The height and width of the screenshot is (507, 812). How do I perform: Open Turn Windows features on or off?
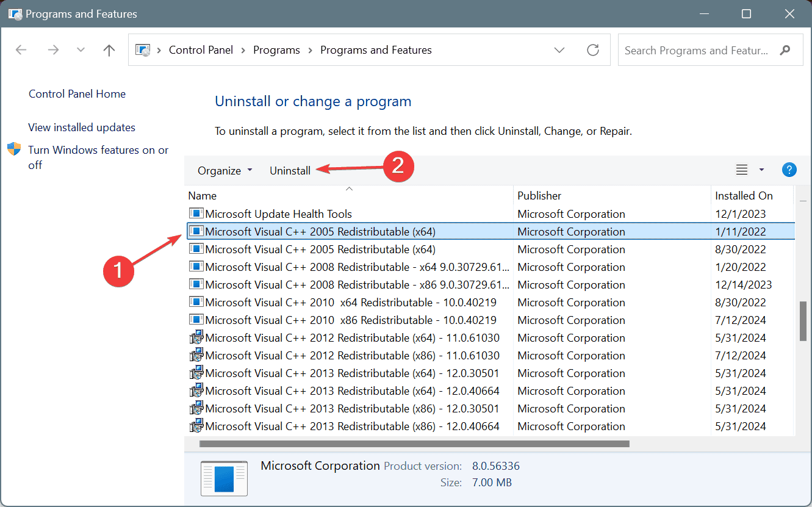pos(98,157)
